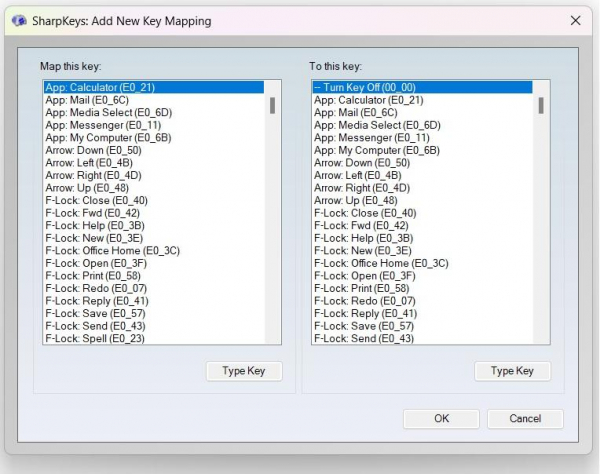Screen dimensions: 600x474
Task: Select F-Lock: New (E0_3E) in To this key list
Action: click(x=422, y=251)
